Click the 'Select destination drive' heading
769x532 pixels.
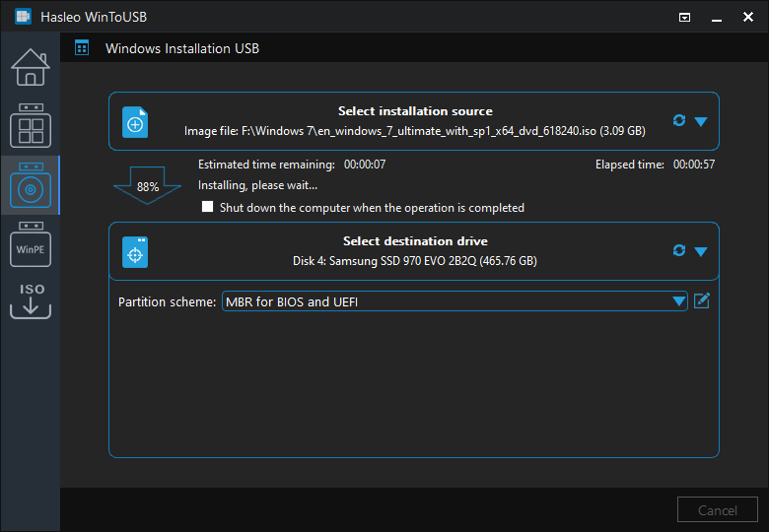coord(415,241)
